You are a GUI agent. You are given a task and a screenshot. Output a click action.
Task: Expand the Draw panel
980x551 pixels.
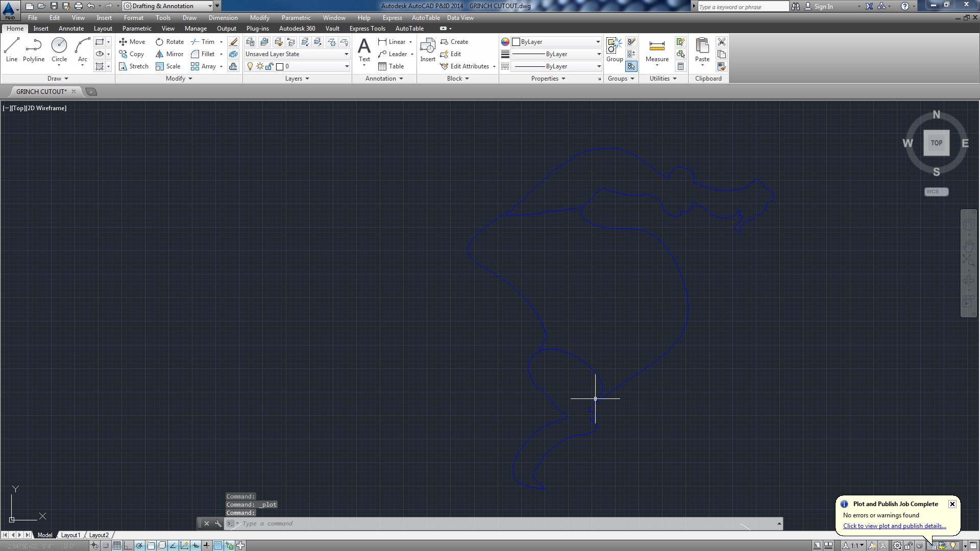click(x=58, y=79)
